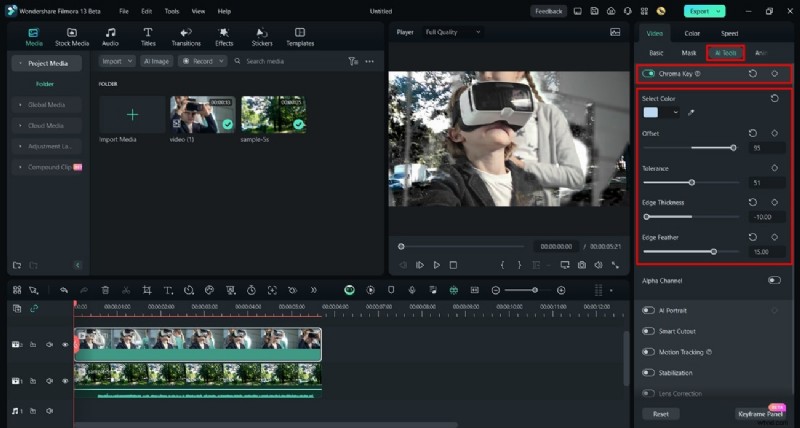This screenshot has width=800, height=428.
Task: Select the Basic sub-tab
Action: 656,53
